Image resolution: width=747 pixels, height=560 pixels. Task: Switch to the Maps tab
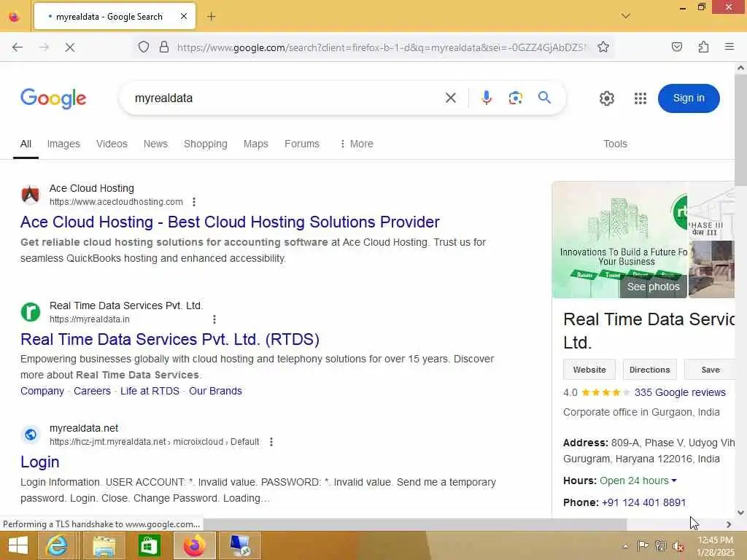(256, 144)
